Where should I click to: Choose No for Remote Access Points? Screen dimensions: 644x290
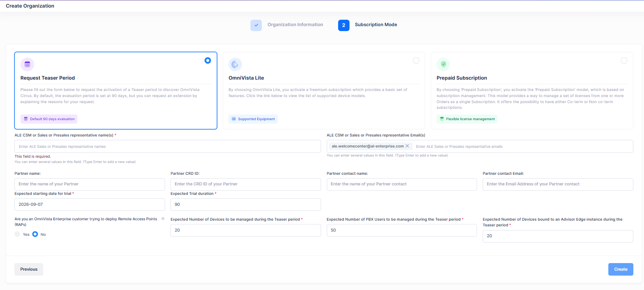coord(35,234)
